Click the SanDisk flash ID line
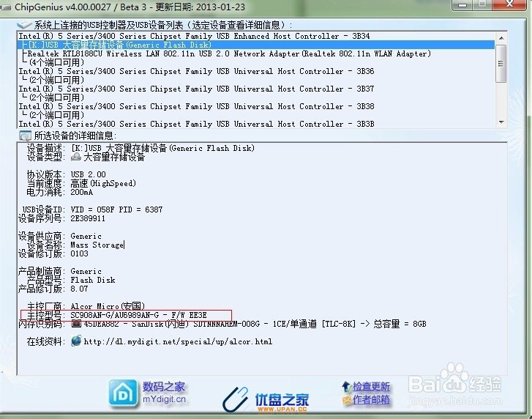Image resolution: width=532 pixels, height=419 pixels. coord(255,324)
